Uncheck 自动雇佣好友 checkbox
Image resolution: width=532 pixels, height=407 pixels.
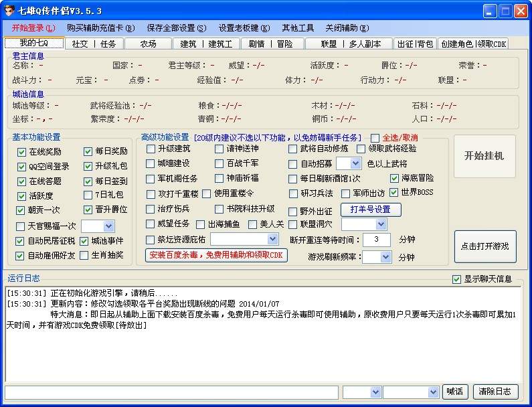[19, 256]
